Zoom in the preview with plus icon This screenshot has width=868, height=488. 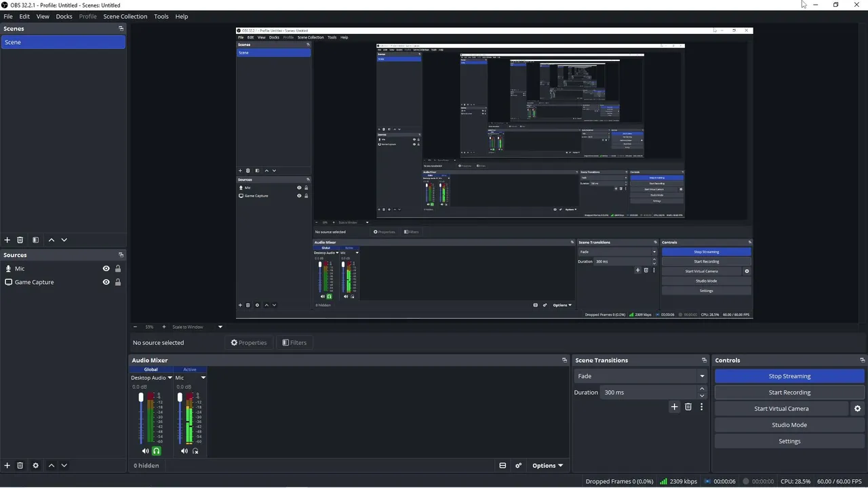tap(163, 327)
